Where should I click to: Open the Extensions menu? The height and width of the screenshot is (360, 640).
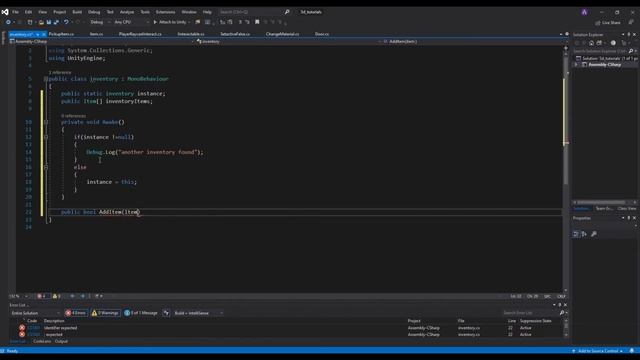pos(165,12)
